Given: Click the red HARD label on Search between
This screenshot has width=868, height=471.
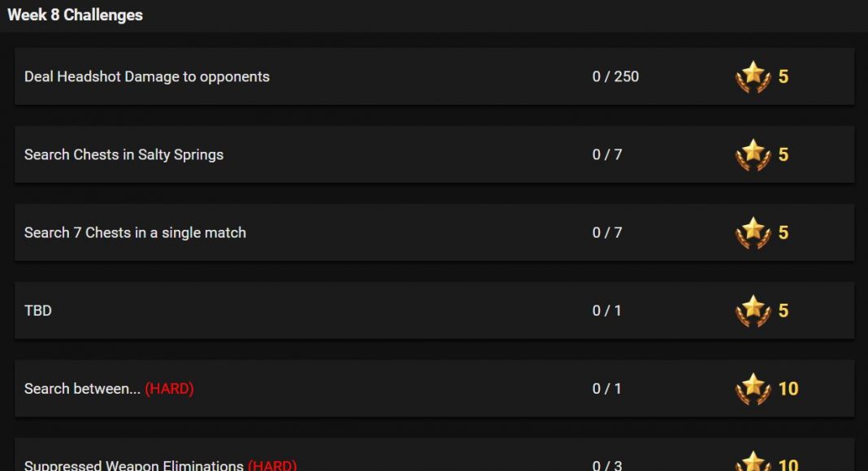Looking at the screenshot, I should (169, 389).
